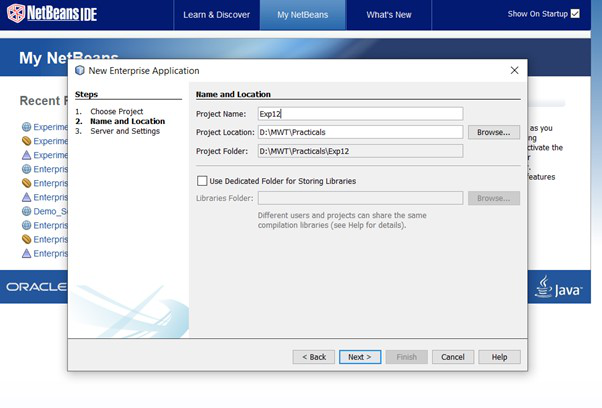
Task: Click into the Project Name field
Action: pos(361,114)
